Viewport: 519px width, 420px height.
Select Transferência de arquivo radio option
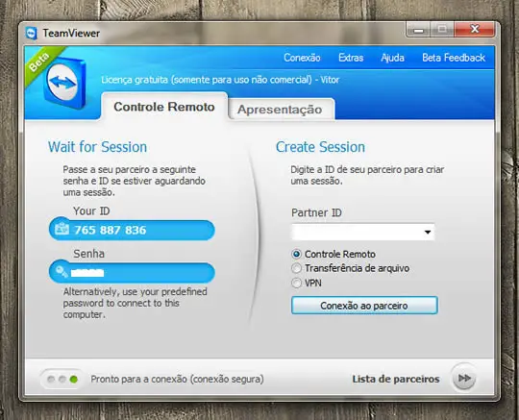pos(296,268)
